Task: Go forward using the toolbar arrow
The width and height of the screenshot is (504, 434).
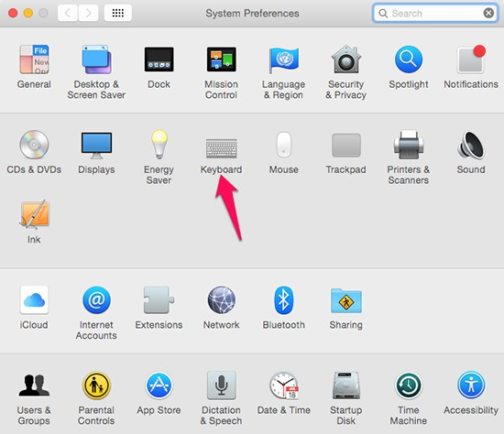Action: coord(88,13)
